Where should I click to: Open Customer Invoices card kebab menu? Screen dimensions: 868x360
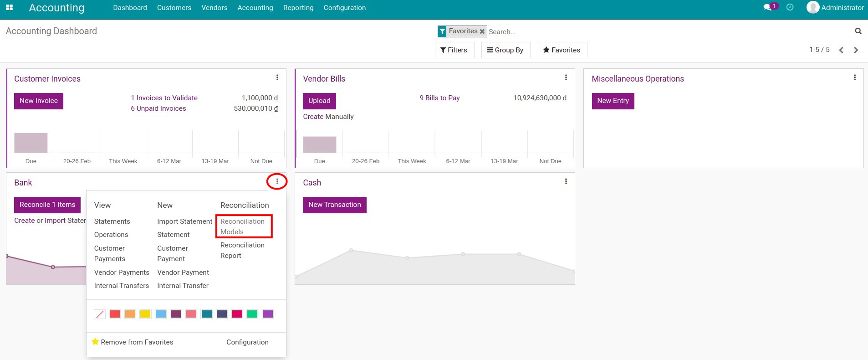[x=277, y=78]
